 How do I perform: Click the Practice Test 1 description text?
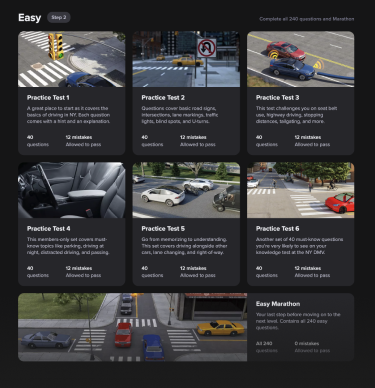pyautogui.click(x=68, y=115)
